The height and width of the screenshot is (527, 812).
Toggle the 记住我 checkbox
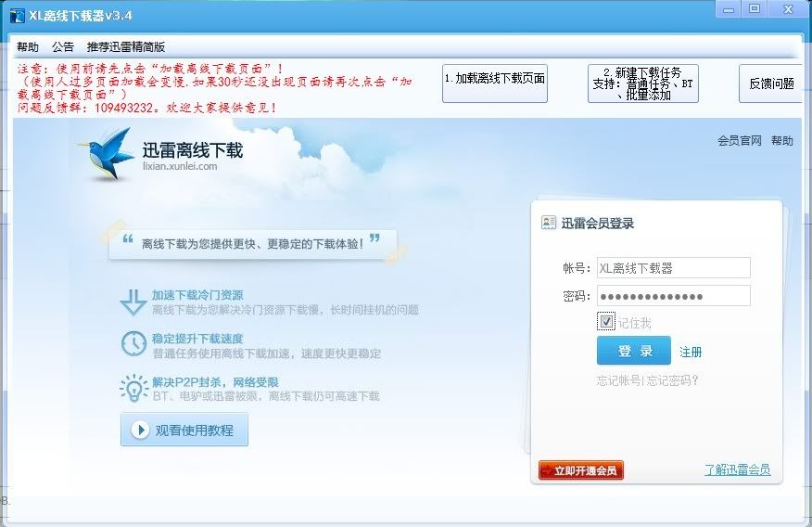pos(606,322)
